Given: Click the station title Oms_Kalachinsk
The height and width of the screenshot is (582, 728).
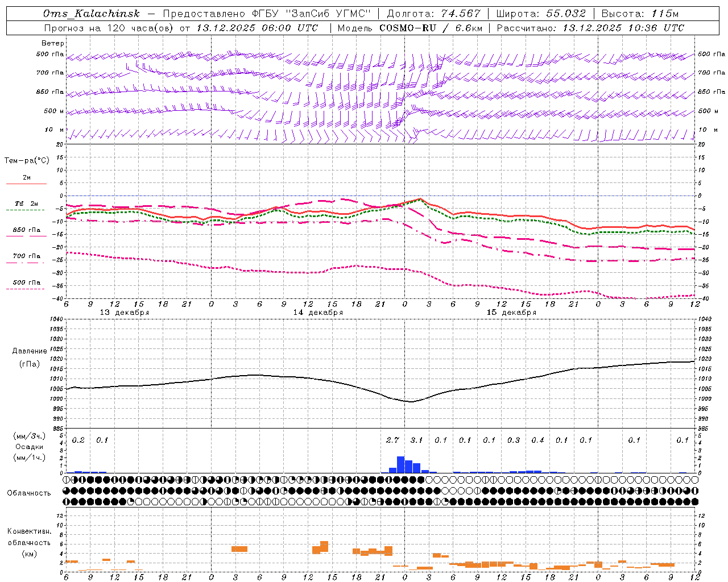Looking at the screenshot, I should (91, 14).
